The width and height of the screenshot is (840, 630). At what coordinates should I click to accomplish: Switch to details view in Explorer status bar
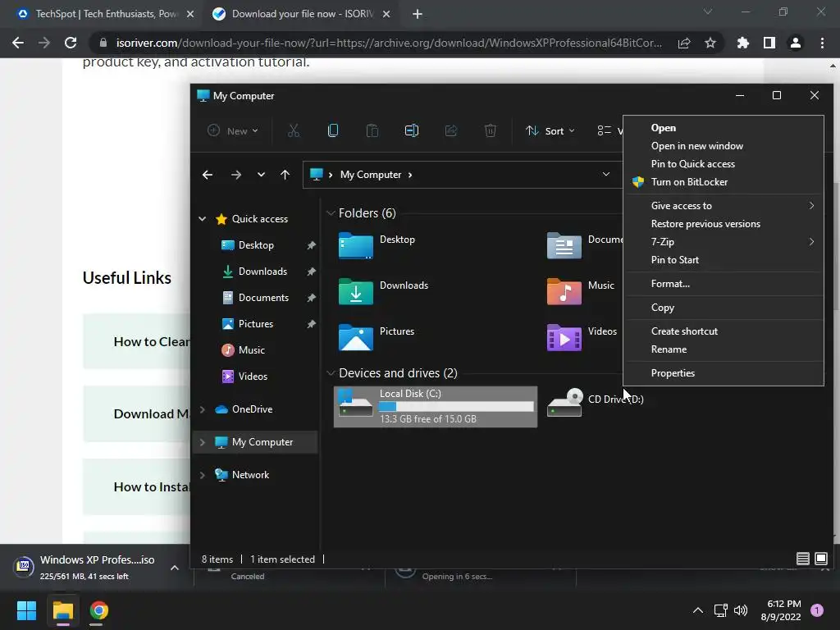[802, 559]
